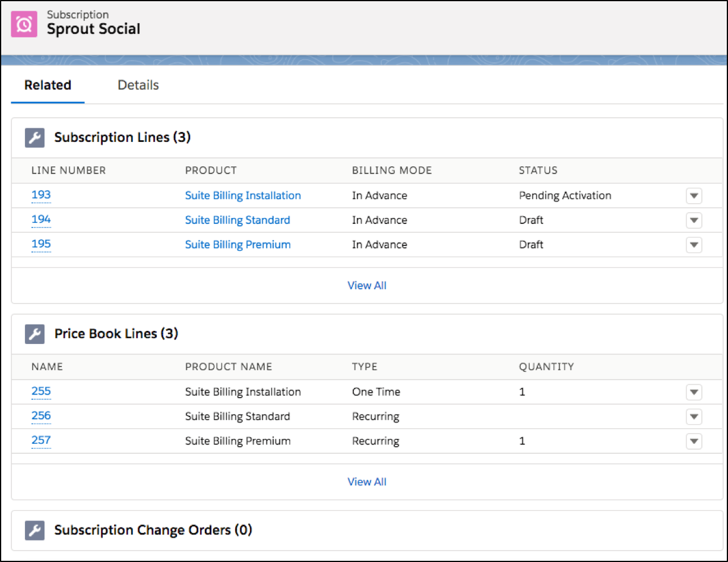Open the Suite Billing Standard product link

pos(238,220)
